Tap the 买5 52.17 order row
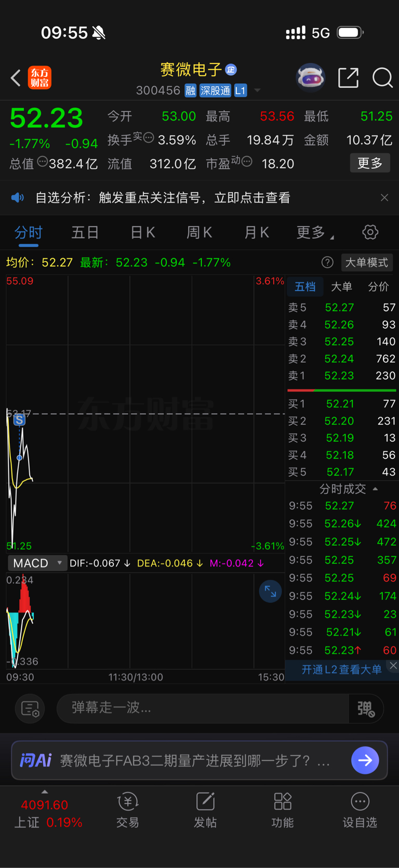The image size is (399, 868). (x=342, y=472)
